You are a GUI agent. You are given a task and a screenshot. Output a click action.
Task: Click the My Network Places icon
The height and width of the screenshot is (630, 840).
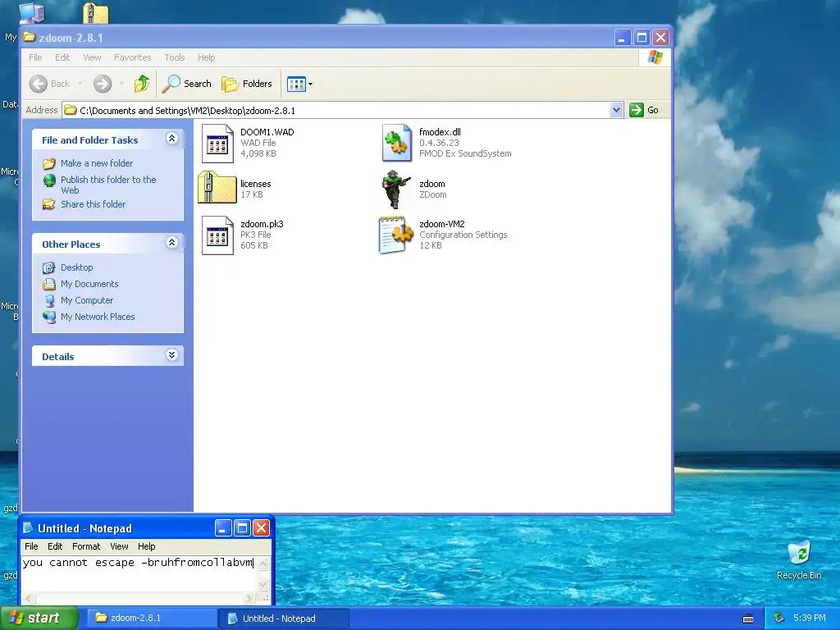click(48, 317)
